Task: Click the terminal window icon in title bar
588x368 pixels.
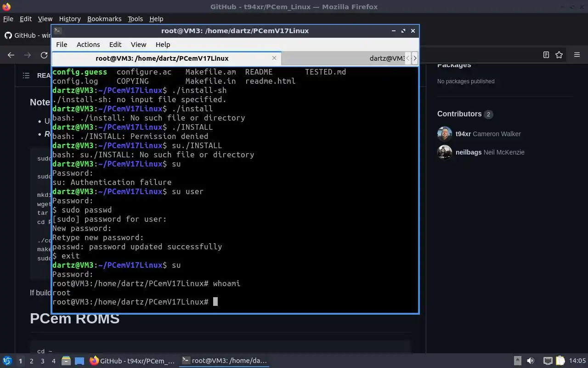Action: coord(57,31)
